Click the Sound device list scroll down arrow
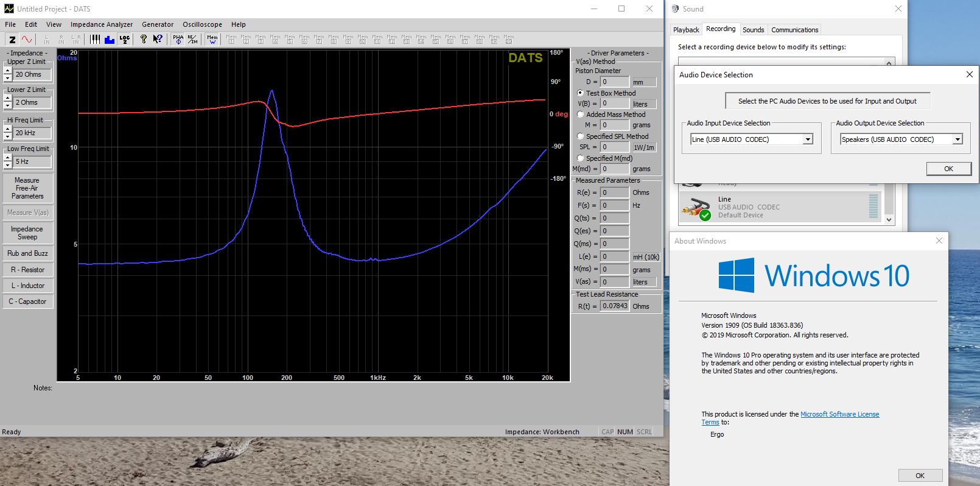Viewport: 980px width, 486px height. coord(889,220)
